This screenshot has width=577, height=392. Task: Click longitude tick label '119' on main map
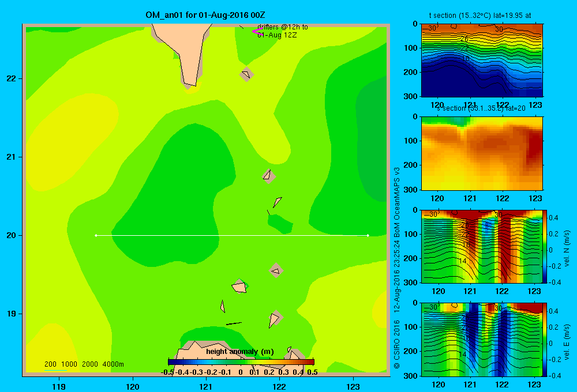pos(59,386)
